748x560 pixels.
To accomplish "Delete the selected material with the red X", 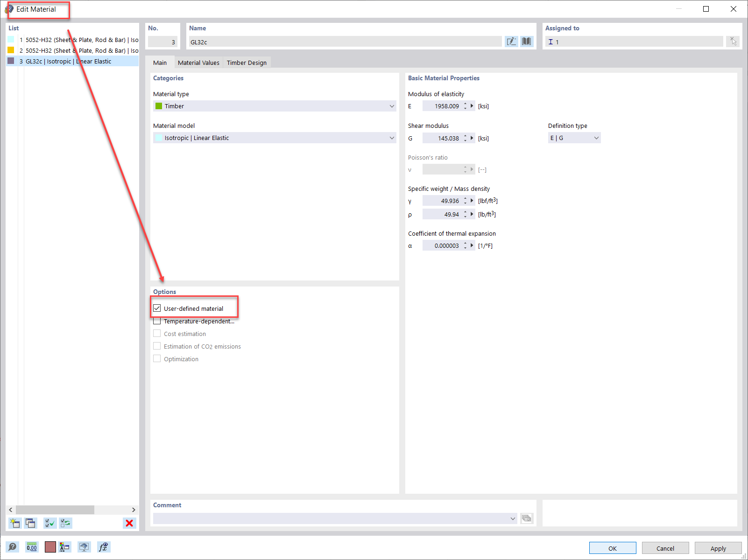I will (x=129, y=523).
